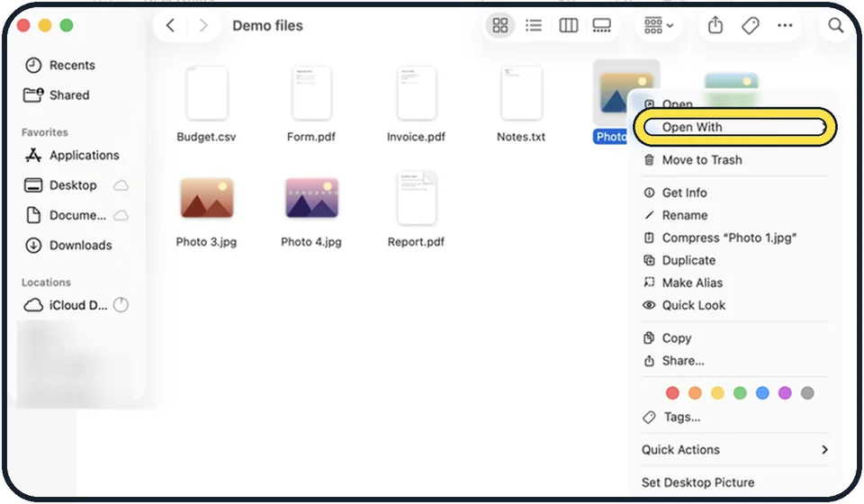Switch to list view
The image size is (864, 504).
coord(534,25)
